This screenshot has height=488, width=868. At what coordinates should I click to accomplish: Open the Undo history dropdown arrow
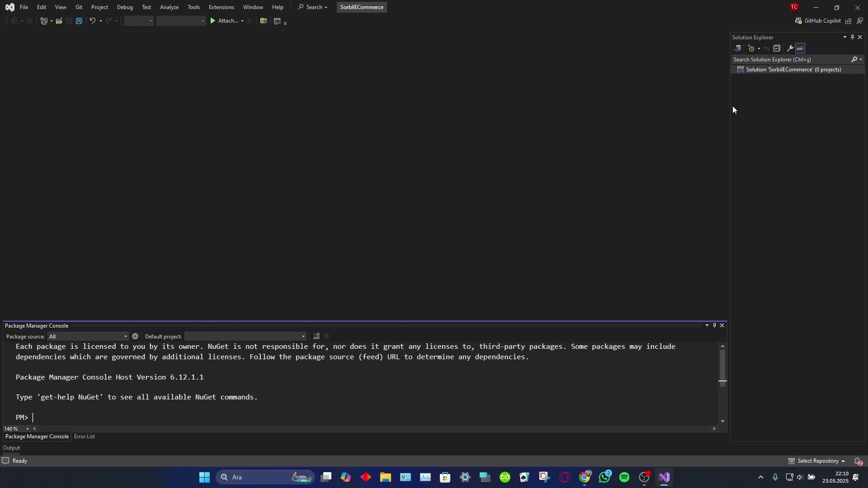[100, 21]
